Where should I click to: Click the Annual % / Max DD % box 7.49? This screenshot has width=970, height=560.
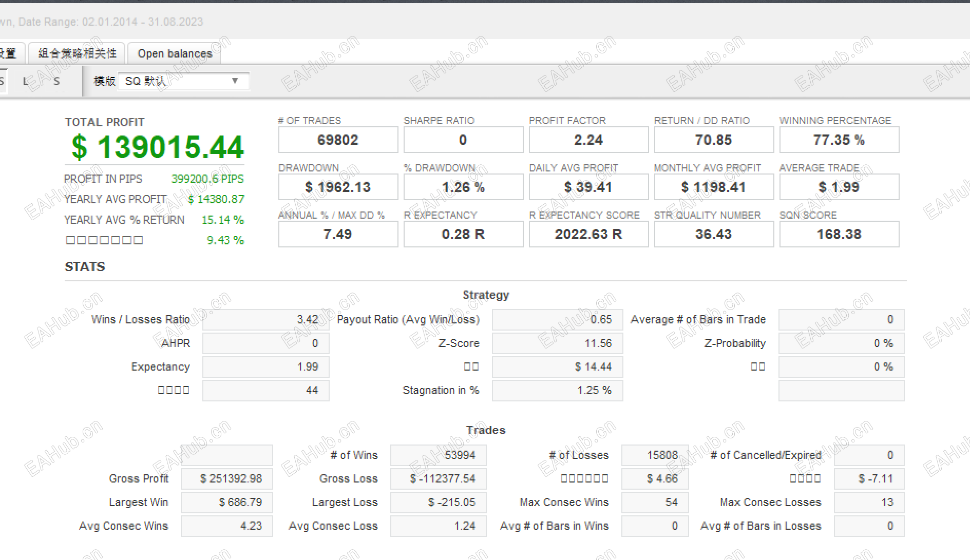coord(338,234)
